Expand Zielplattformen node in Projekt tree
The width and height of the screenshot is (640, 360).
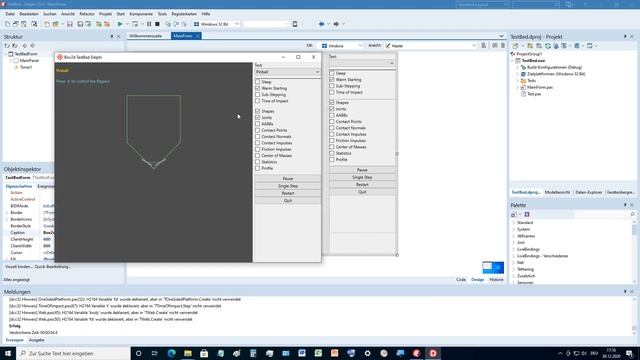pos(518,74)
